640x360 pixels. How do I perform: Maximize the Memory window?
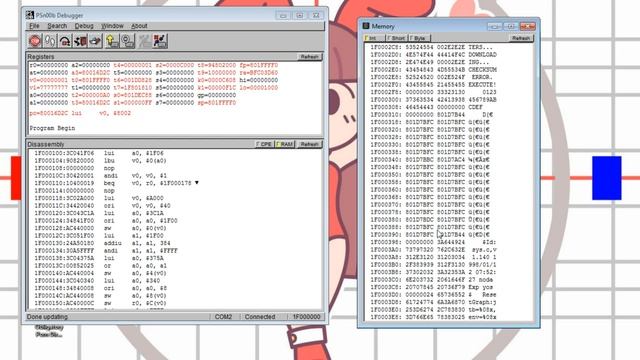click(511, 26)
